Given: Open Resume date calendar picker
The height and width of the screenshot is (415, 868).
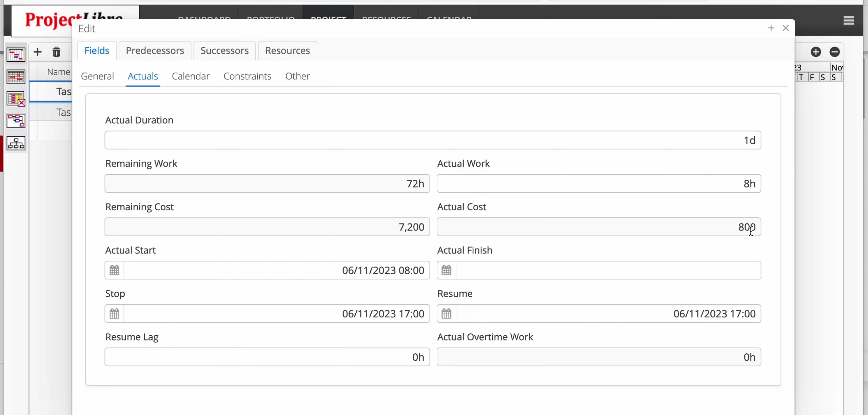Looking at the screenshot, I should pyautogui.click(x=446, y=314).
